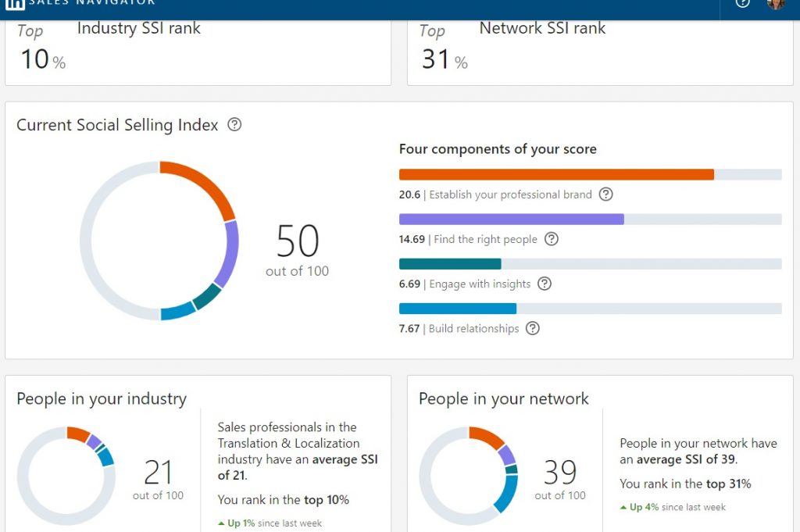800x532 pixels.
Task: Select the 'People in your network' heading
Action: click(x=504, y=399)
